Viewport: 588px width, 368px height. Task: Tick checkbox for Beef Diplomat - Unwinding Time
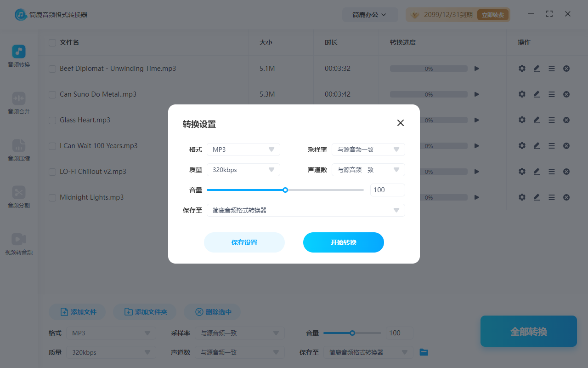[x=52, y=68]
